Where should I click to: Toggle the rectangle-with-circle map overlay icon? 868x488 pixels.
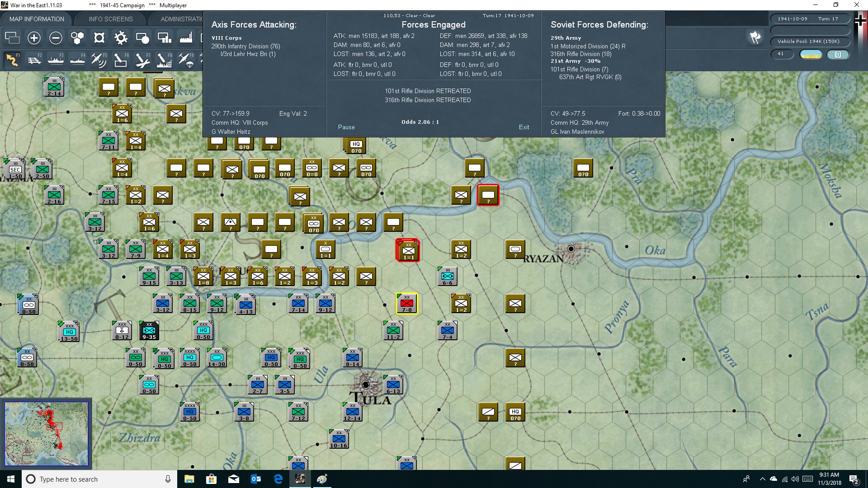coord(142,38)
